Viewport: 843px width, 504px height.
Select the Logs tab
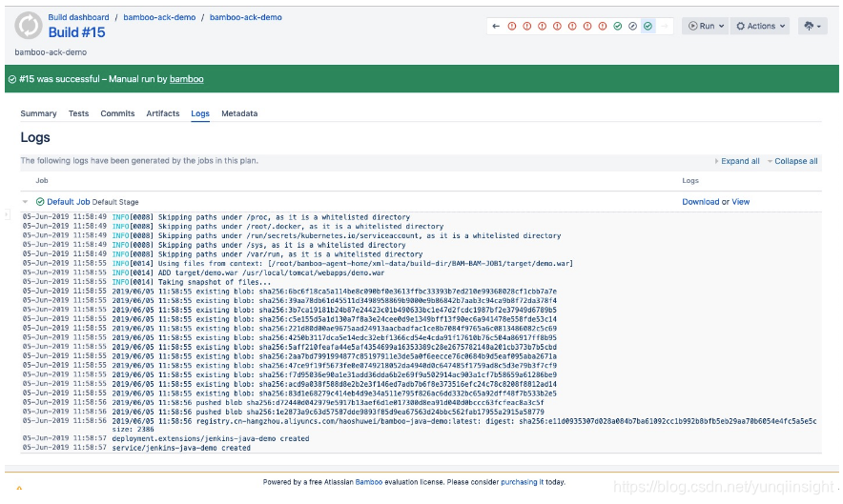[x=200, y=113]
